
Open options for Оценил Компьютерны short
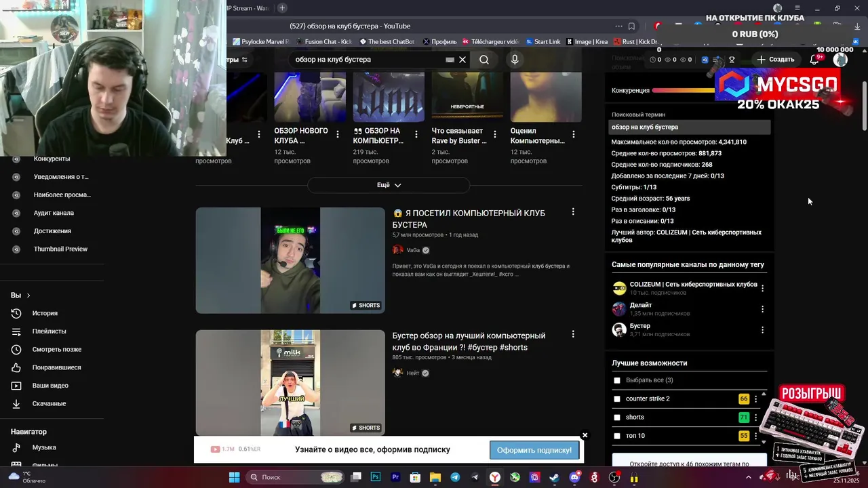574,135
